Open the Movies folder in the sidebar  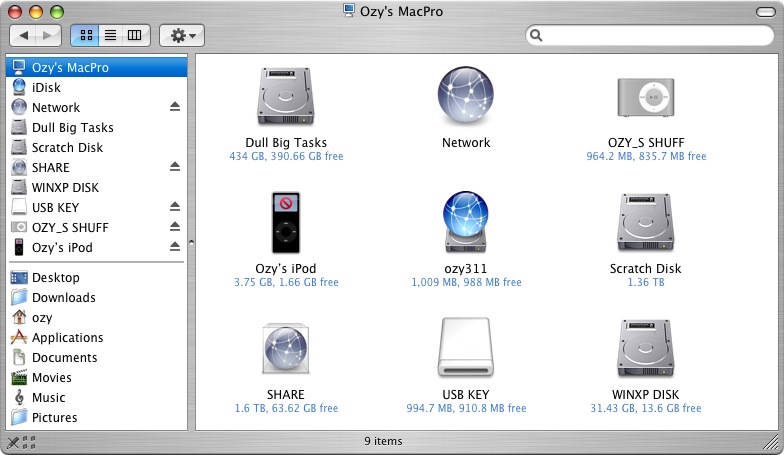tap(97, 377)
